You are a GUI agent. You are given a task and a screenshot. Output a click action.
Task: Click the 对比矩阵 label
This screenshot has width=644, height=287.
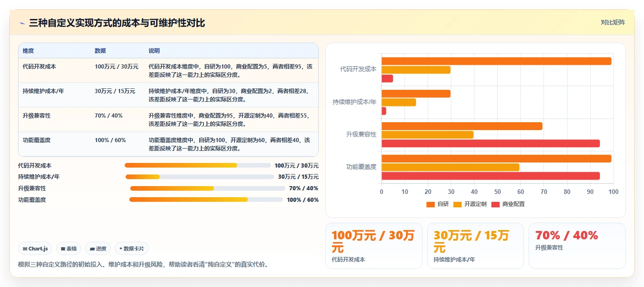[612, 22]
